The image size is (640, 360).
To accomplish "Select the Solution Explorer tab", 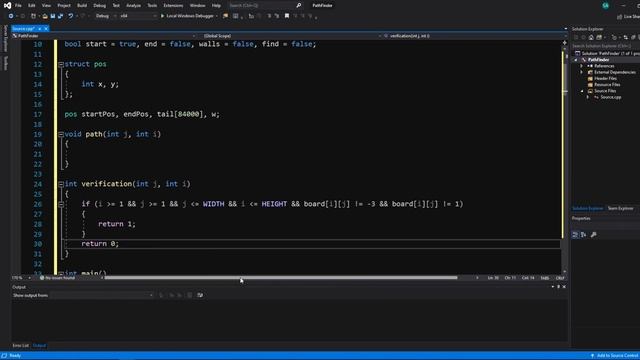I will click(587, 208).
